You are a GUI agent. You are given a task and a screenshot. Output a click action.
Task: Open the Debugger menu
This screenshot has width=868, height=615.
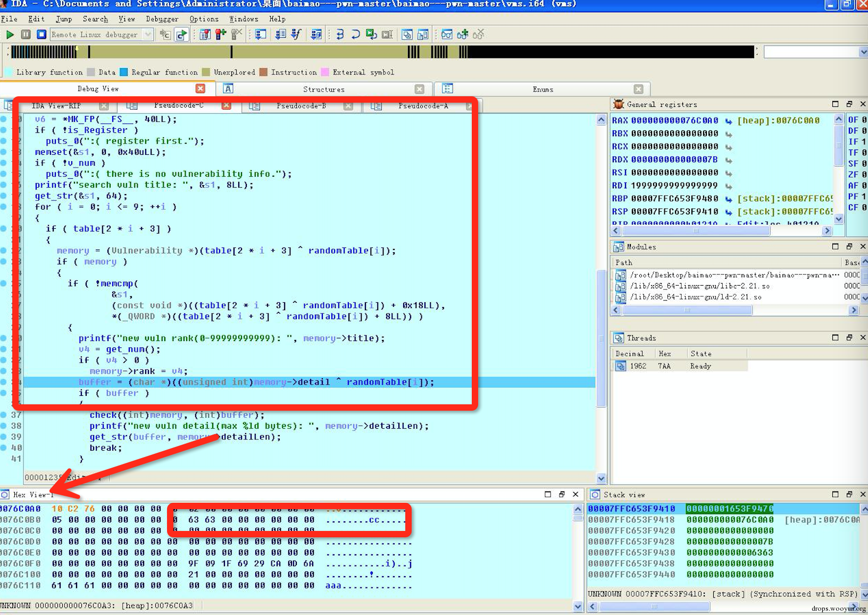click(162, 19)
